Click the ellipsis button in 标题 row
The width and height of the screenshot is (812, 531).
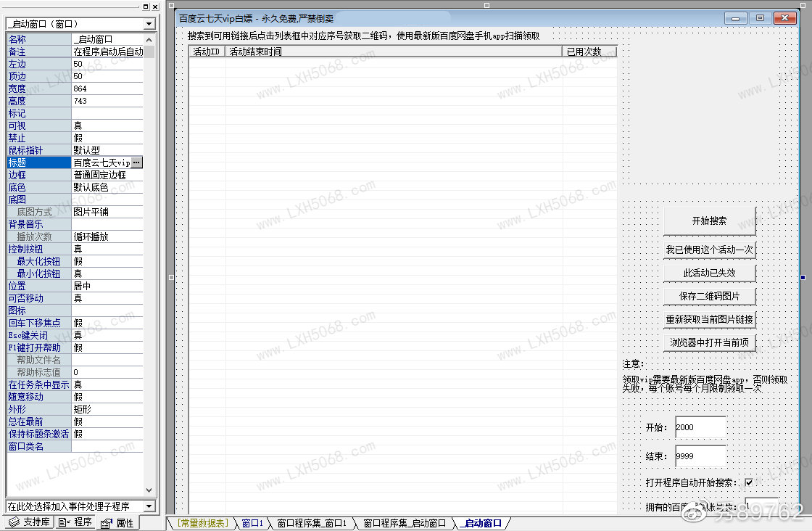pyautogui.click(x=136, y=162)
